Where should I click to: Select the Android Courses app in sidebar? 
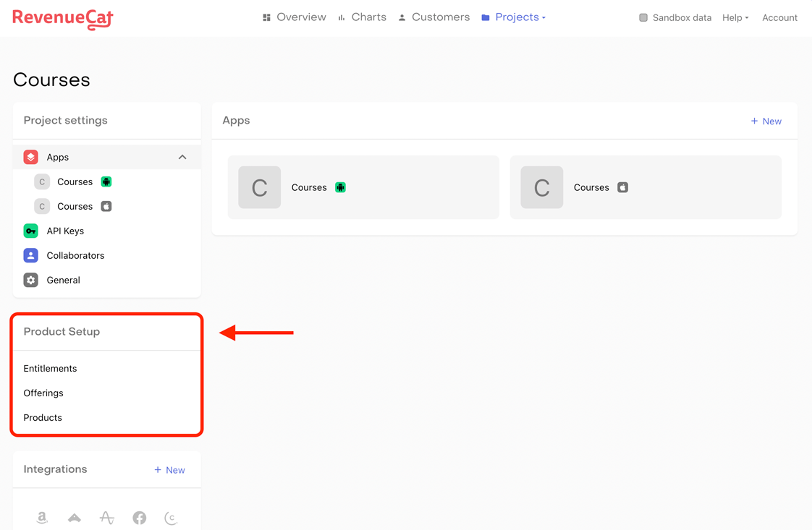75,181
